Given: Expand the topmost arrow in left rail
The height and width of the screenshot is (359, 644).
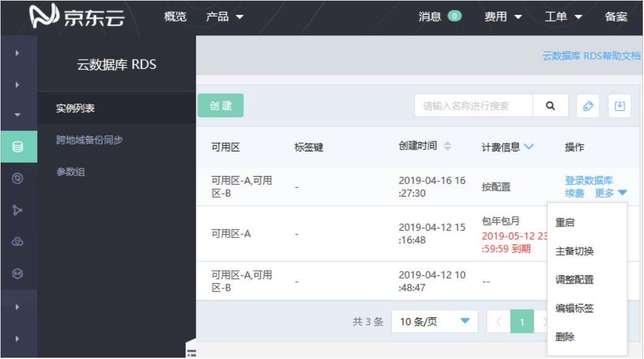Looking at the screenshot, I should click(17, 53).
